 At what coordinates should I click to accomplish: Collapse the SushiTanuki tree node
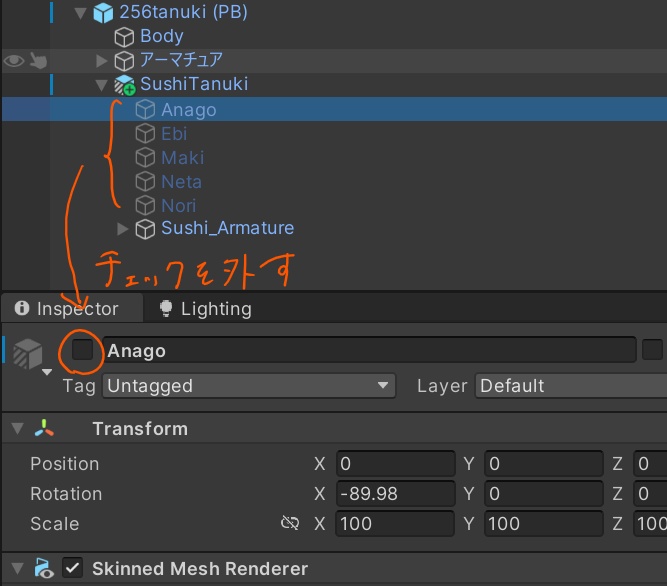[101, 85]
